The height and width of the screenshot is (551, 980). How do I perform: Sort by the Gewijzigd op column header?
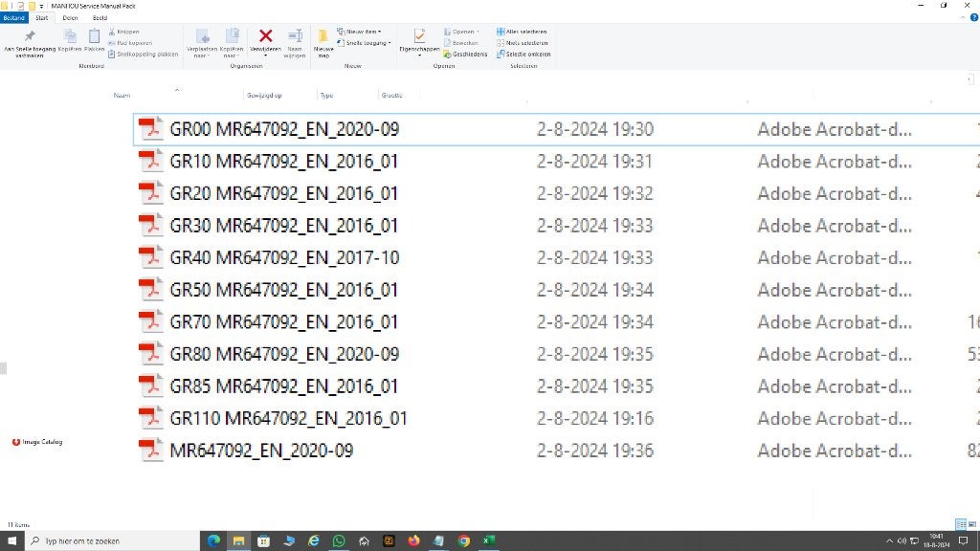tap(264, 96)
